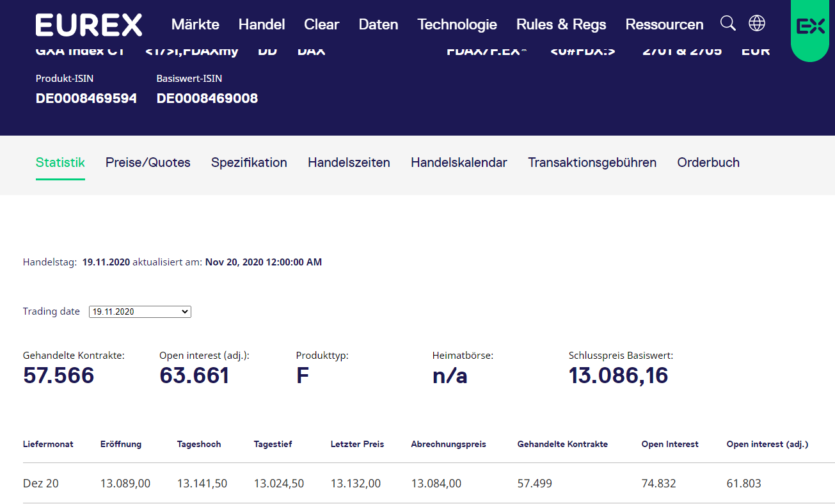Open the Clear menu
Screen dimensions: 835x504
click(321, 25)
